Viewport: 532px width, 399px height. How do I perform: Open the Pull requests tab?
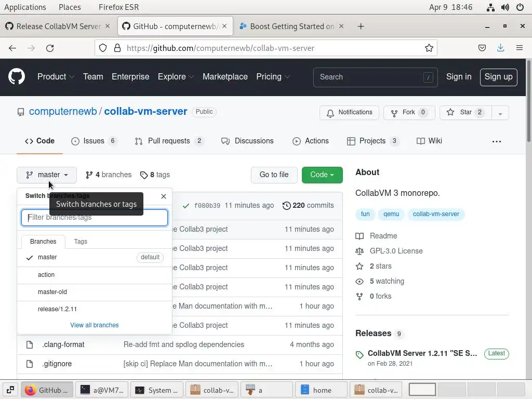(x=169, y=141)
